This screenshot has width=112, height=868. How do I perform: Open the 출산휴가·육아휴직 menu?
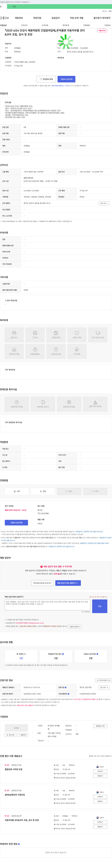102,18
